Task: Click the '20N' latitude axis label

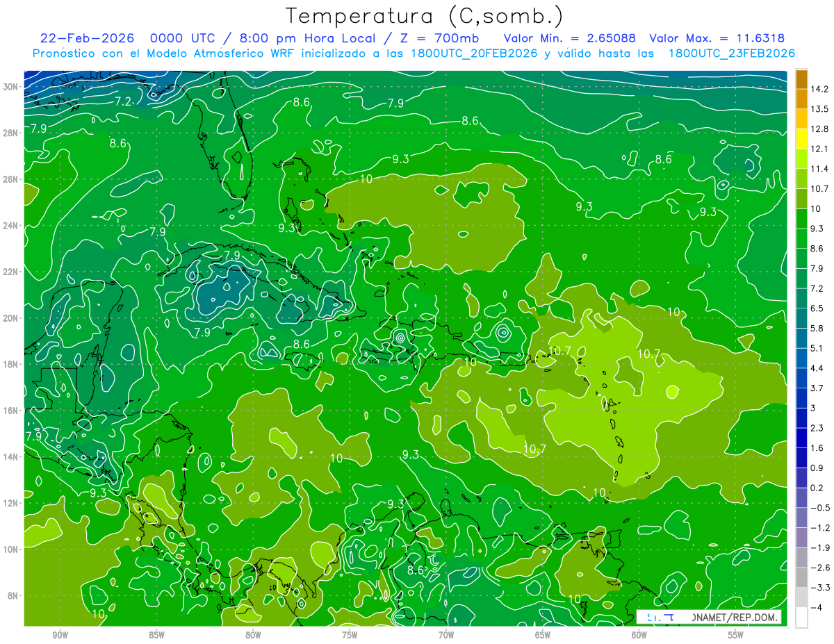Action: coord(11,318)
